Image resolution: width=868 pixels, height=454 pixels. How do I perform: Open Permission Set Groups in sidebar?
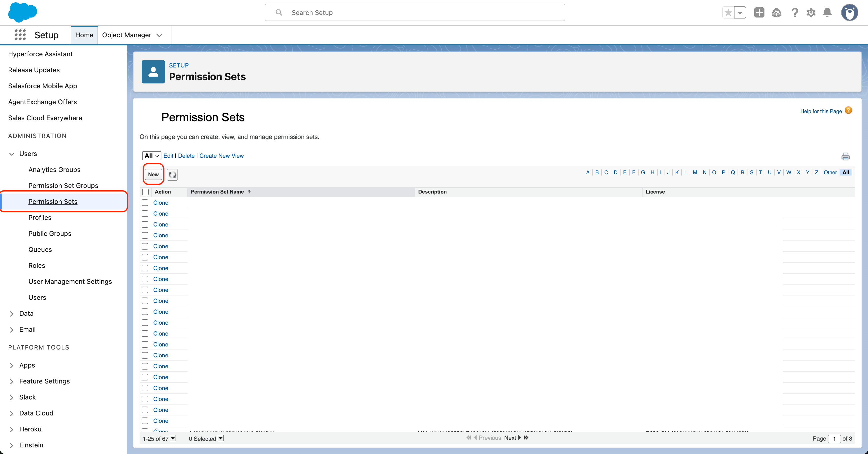(63, 186)
